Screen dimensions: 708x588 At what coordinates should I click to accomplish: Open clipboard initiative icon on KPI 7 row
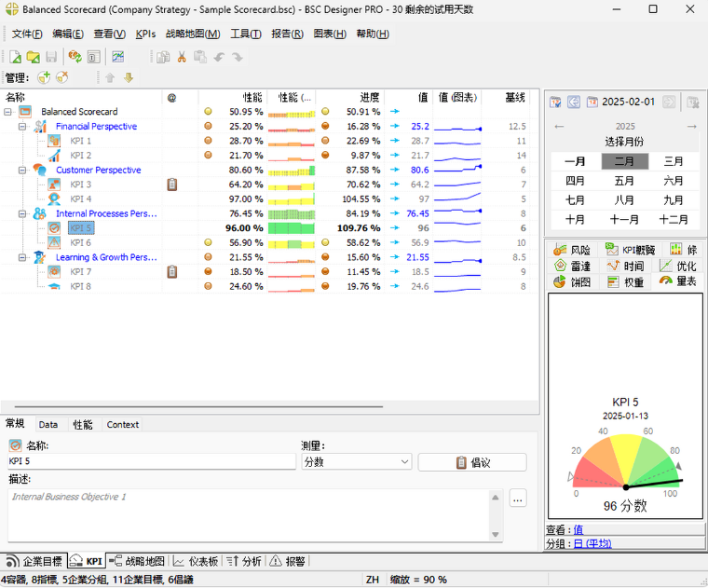(x=172, y=271)
